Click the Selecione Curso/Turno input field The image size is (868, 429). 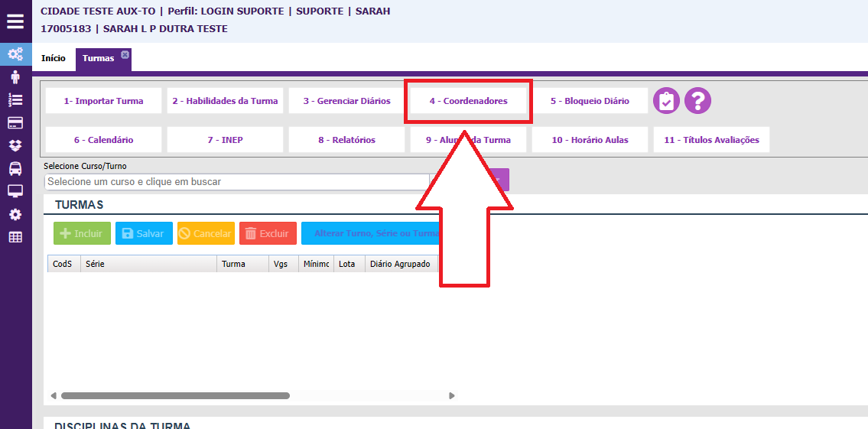tap(237, 182)
